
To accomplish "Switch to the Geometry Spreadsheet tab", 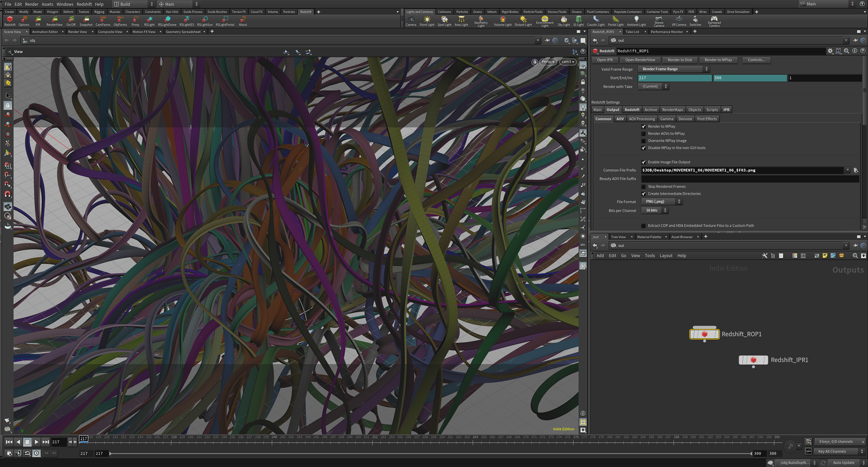I will click(x=183, y=32).
